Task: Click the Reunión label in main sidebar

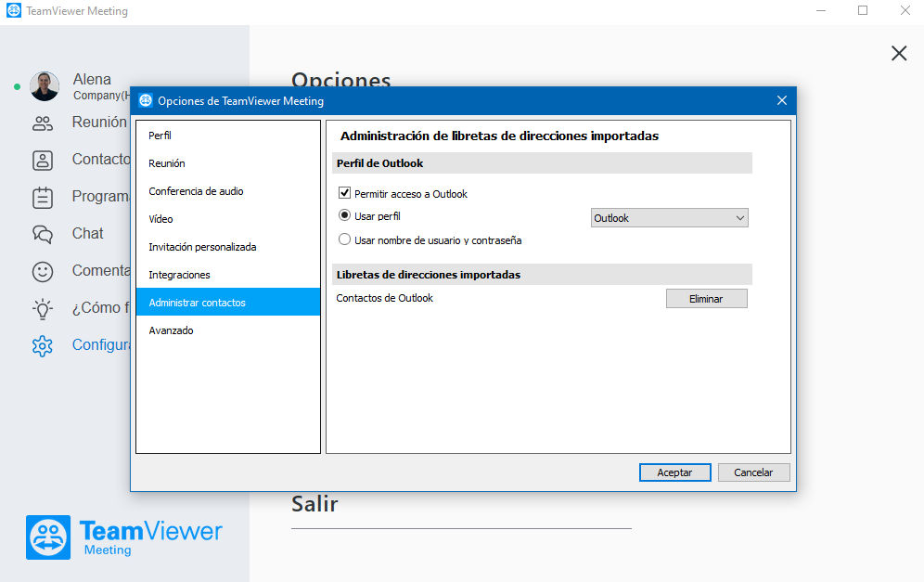Action: coord(99,122)
